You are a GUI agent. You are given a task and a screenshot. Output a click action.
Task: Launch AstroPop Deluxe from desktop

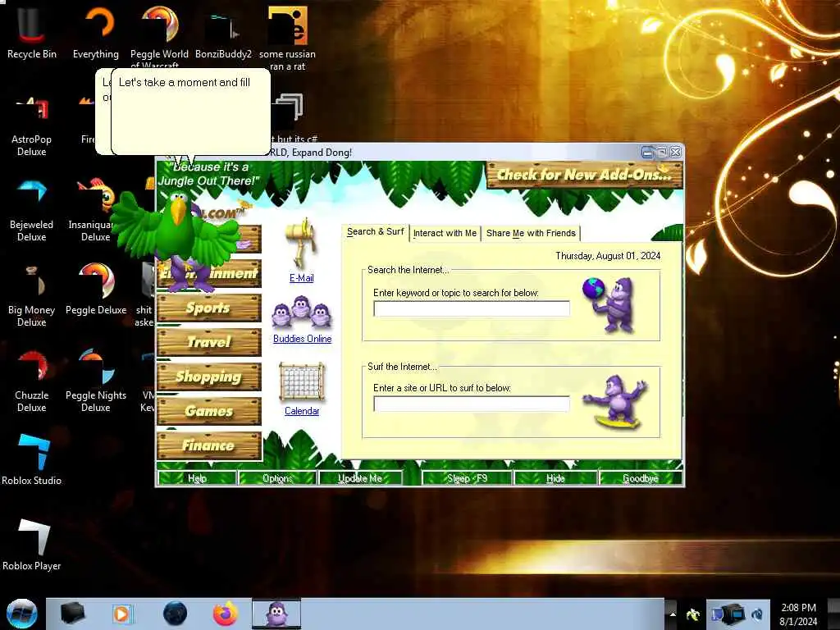[32, 126]
